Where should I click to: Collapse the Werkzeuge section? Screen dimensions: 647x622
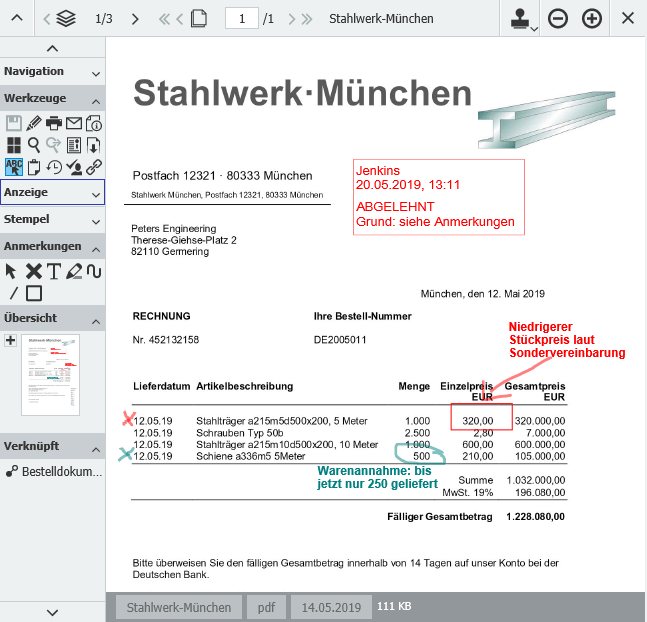pos(52,98)
